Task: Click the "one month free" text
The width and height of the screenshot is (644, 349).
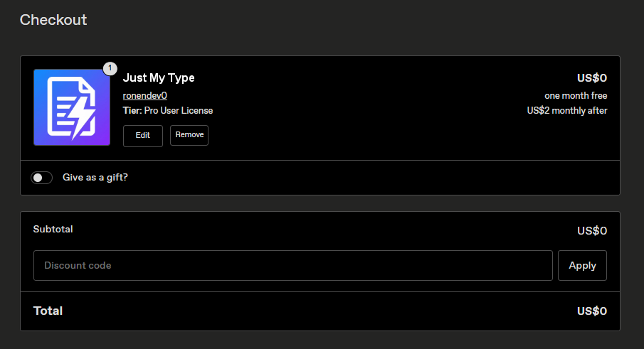Action: [x=576, y=96]
